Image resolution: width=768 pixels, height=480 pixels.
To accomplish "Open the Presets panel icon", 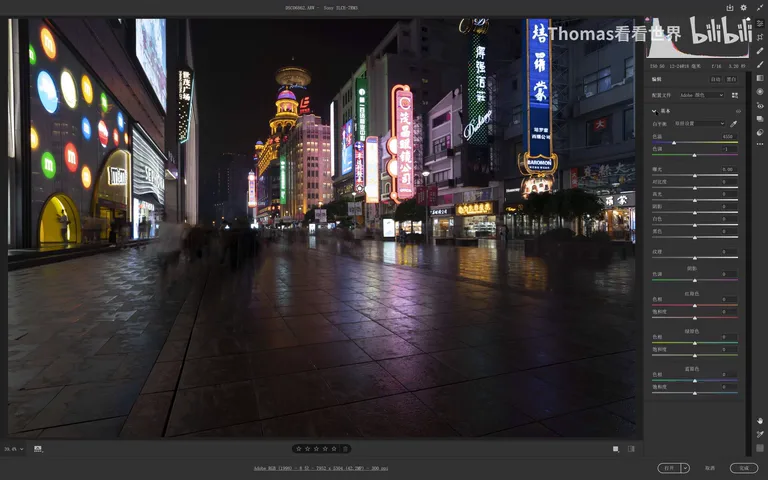I will tap(760, 132).
